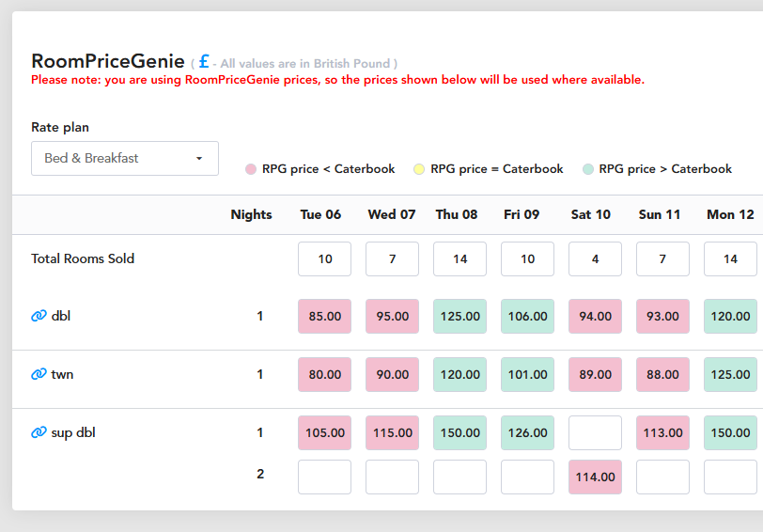Click empty sup dbl 2-night field for Thu 08
Image resolution: width=763 pixels, height=532 pixels.
tap(459, 477)
